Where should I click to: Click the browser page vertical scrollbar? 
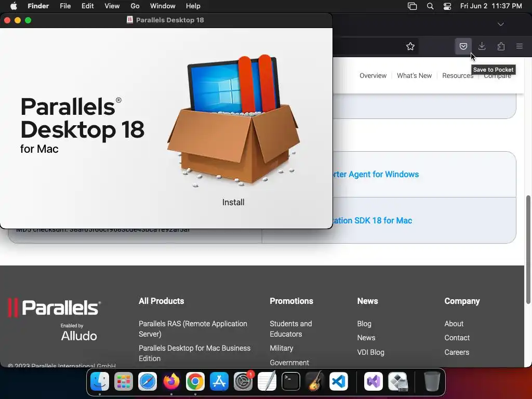pyautogui.click(x=528, y=249)
